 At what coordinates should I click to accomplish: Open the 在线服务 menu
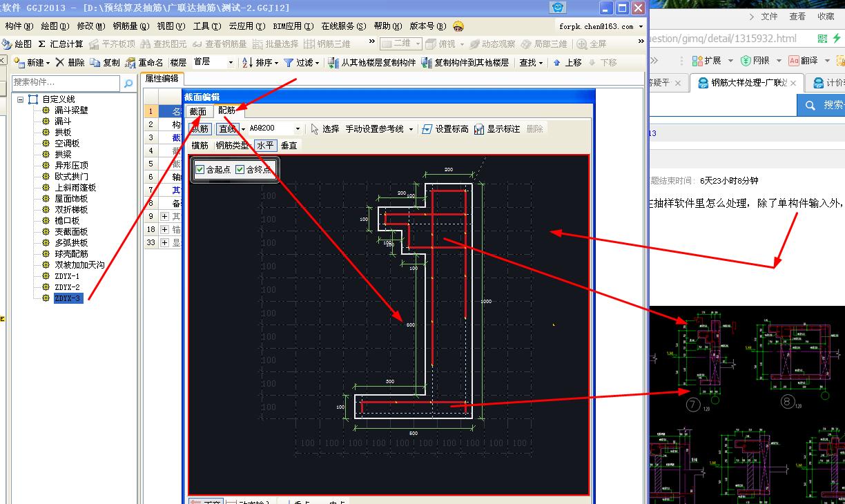point(343,26)
